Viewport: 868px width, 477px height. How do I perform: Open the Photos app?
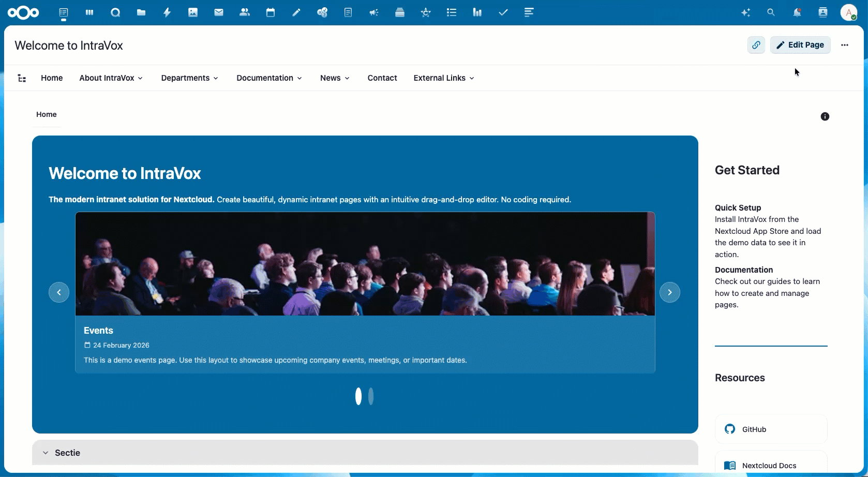[x=193, y=12]
